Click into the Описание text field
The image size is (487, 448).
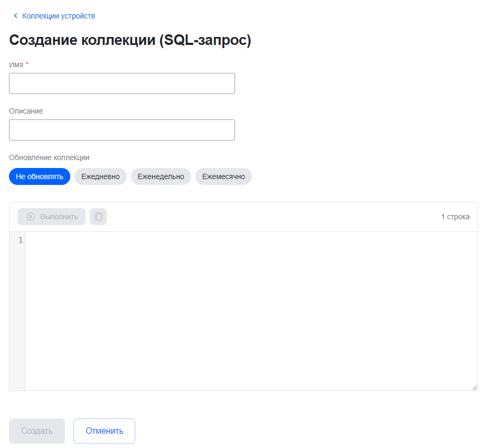(x=122, y=130)
